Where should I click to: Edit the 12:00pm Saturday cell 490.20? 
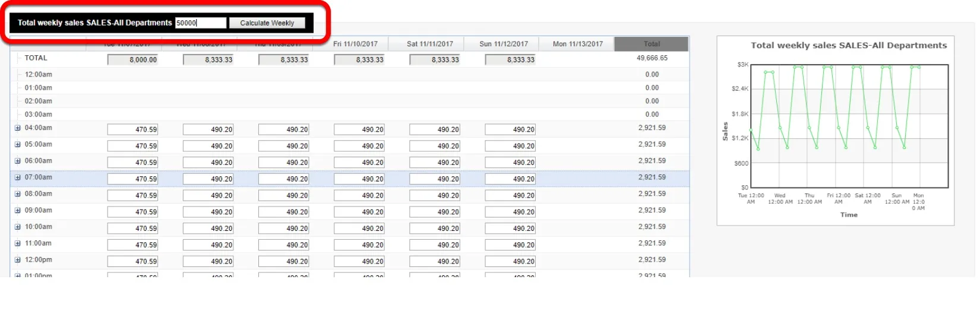pos(434,262)
